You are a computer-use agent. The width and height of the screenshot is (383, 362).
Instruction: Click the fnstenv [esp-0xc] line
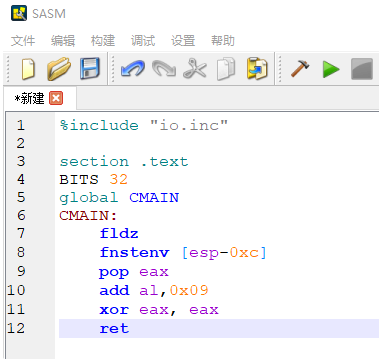[183, 253]
